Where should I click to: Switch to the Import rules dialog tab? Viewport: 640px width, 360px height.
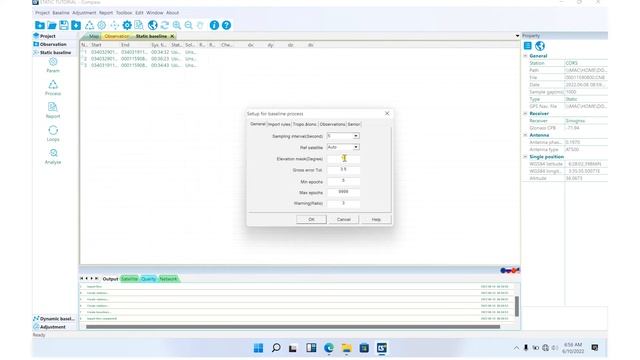click(279, 124)
